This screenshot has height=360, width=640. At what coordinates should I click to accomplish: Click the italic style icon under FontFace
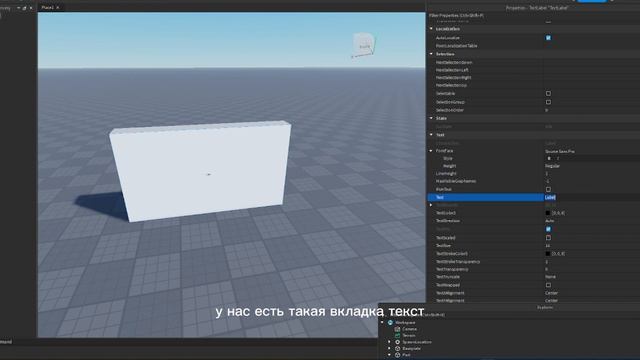tap(558, 158)
